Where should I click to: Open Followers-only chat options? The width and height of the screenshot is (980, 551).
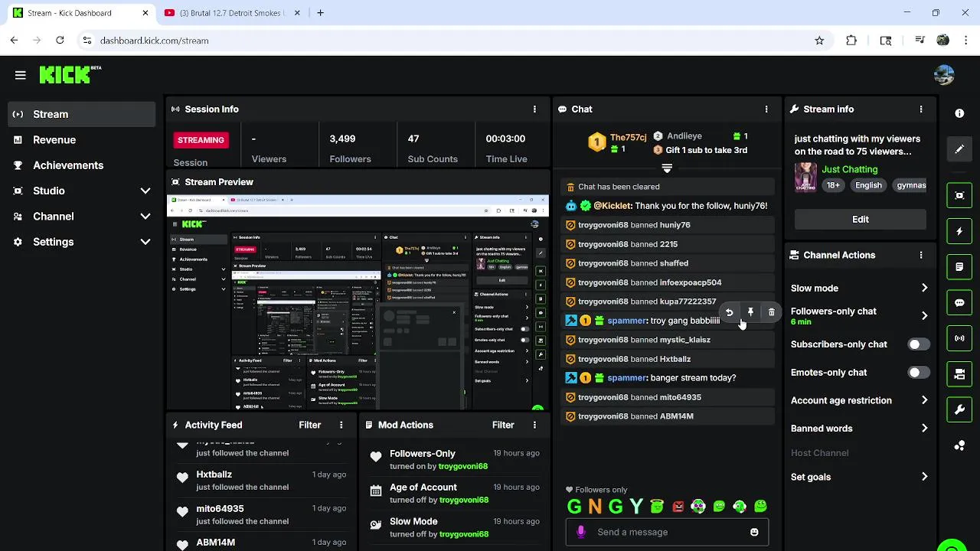[859, 315]
